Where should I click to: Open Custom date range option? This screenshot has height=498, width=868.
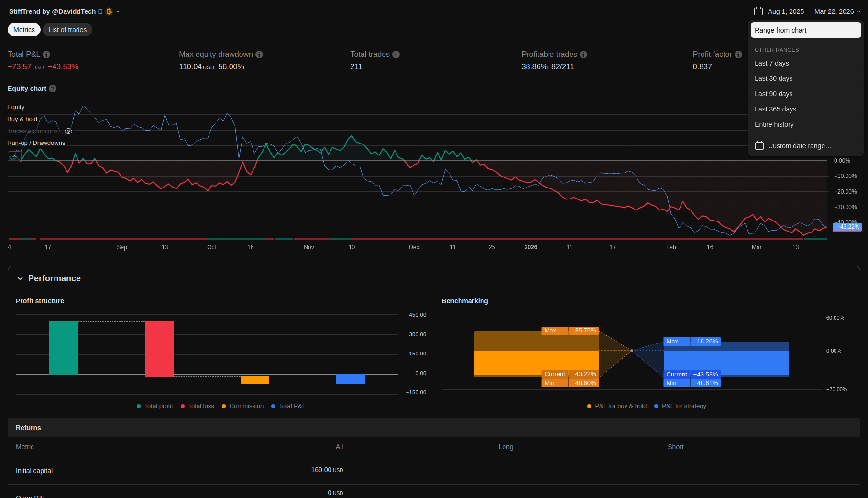tap(799, 146)
